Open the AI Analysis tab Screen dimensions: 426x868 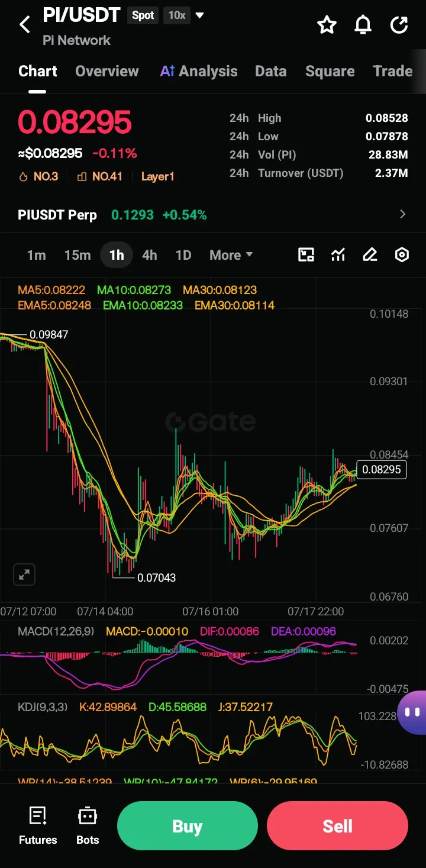click(x=199, y=71)
